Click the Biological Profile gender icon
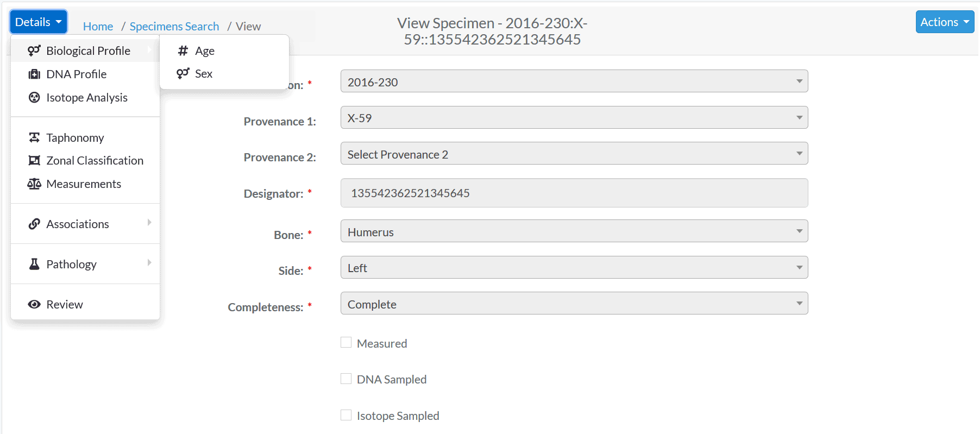The image size is (980, 434). [x=34, y=51]
